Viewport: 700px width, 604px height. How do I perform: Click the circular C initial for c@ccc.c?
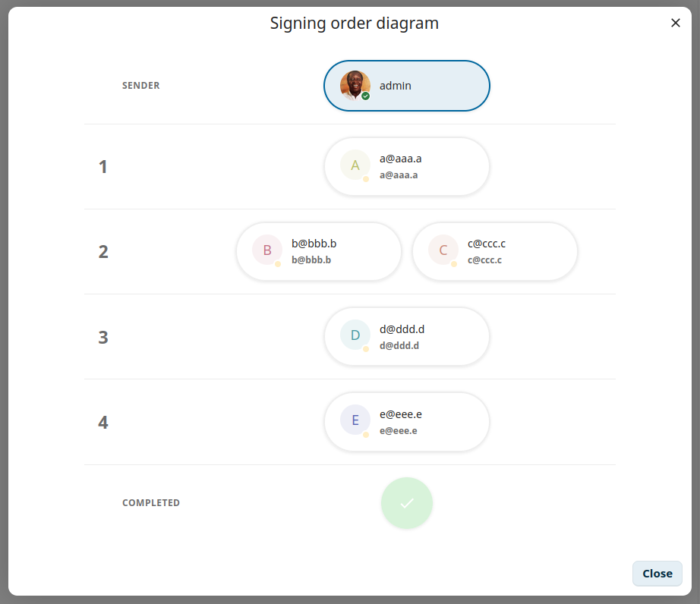click(443, 250)
